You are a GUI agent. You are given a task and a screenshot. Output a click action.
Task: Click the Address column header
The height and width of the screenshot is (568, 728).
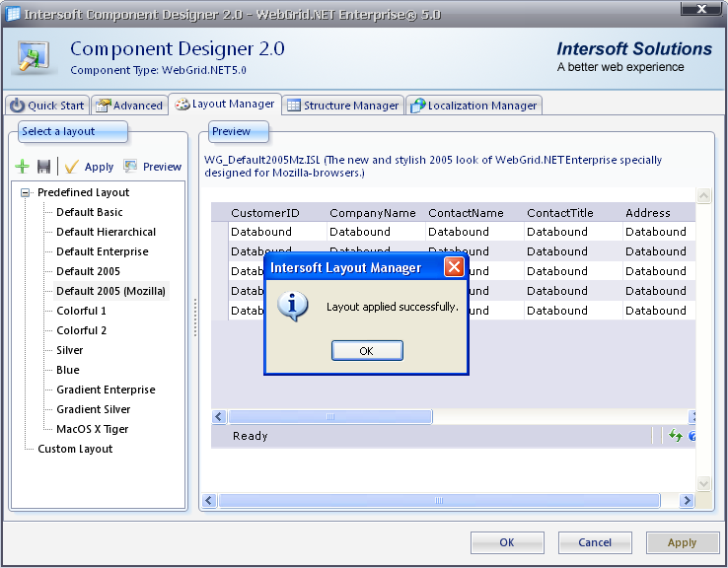[659, 213]
